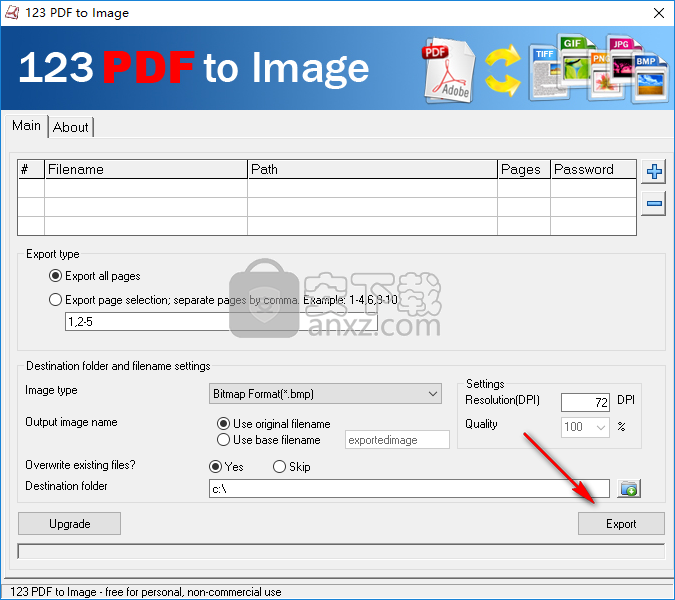Open the Image type dropdown
675x600 pixels.
tap(325, 394)
